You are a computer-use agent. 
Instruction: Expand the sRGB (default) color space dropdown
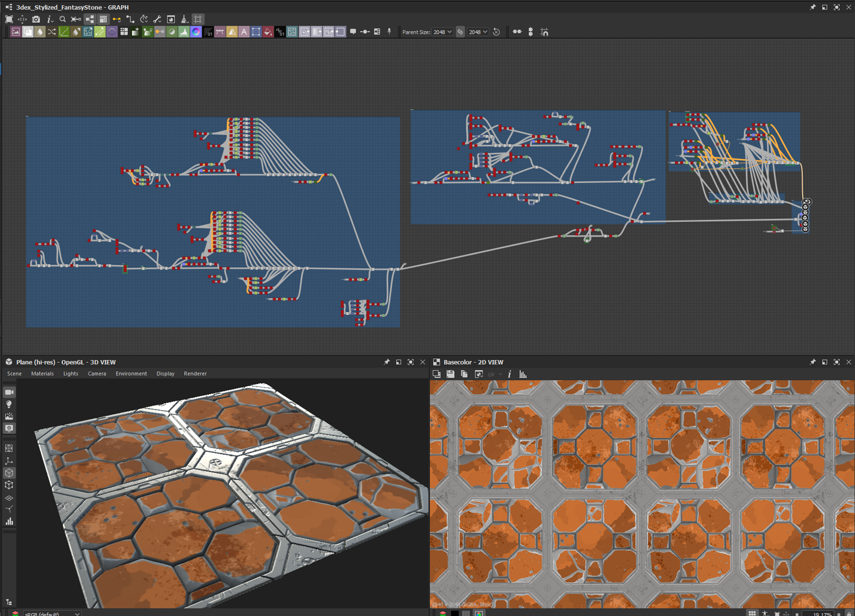click(x=52, y=613)
